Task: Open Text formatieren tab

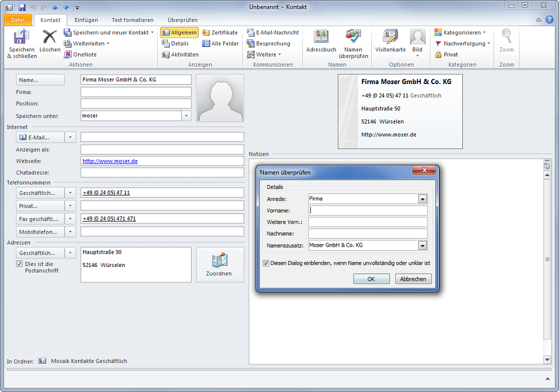Action: (x=133, y=20)
